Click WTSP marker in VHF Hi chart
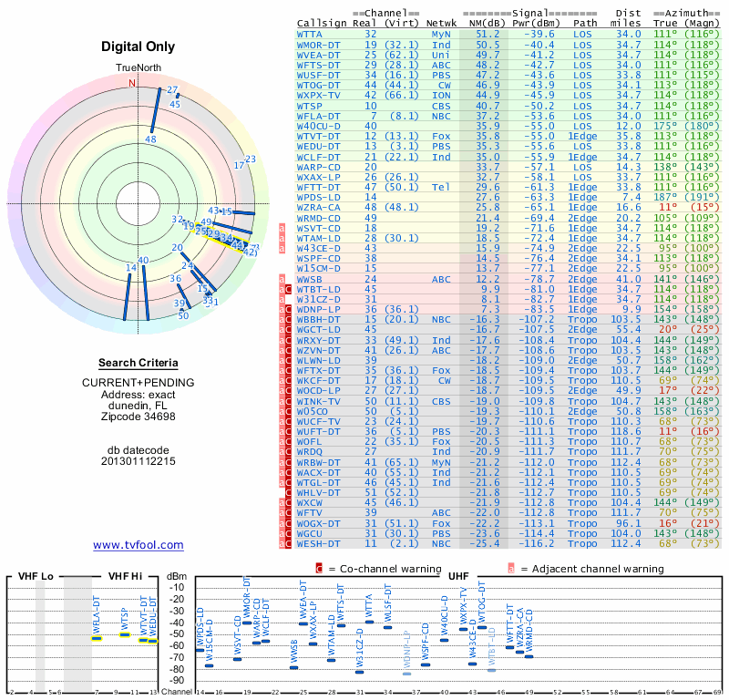Image resolution: width=729 pixels, height=700 pixels. pyautogui.click(x=125, y=634)
